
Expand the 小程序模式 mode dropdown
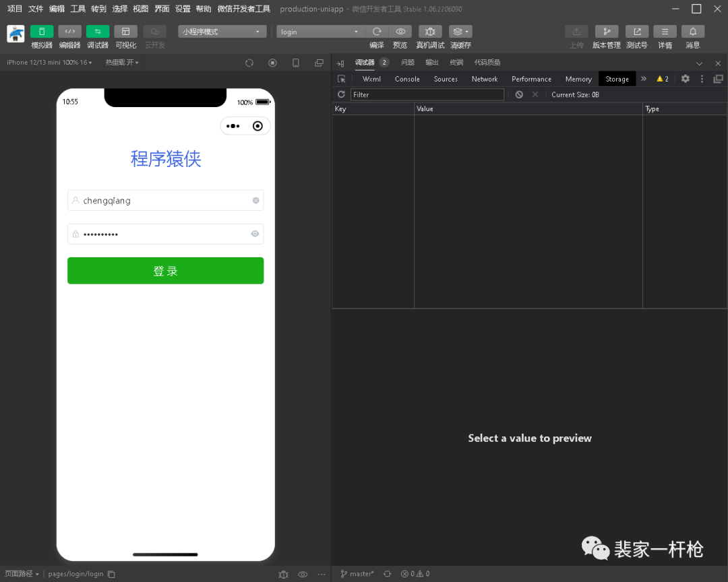(x=222, y=32)
